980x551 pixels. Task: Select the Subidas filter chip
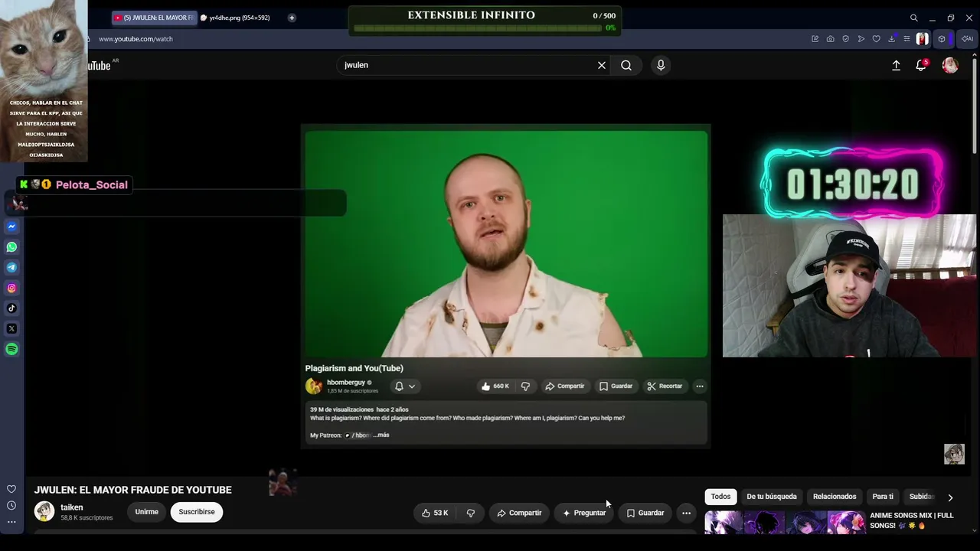[922, 497]
